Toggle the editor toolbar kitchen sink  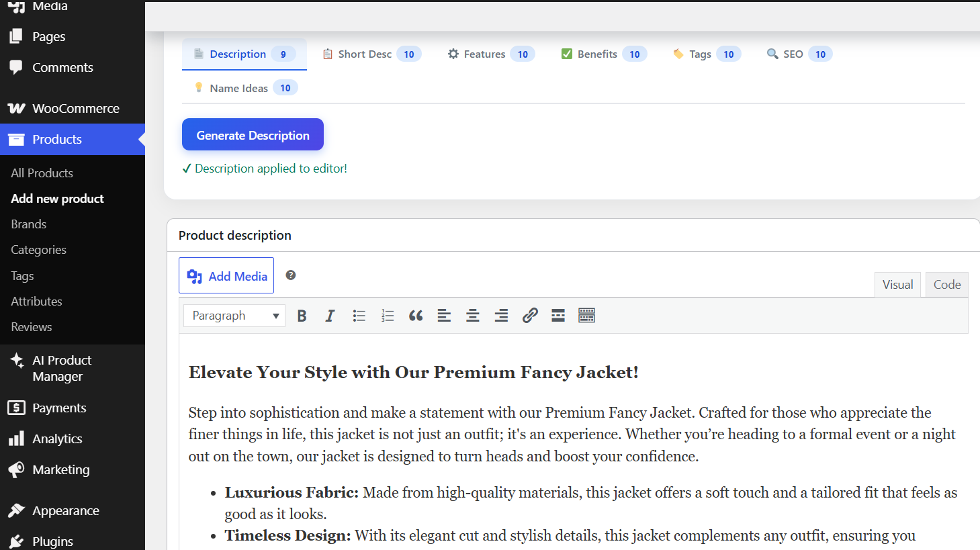(x=586, y=316)
